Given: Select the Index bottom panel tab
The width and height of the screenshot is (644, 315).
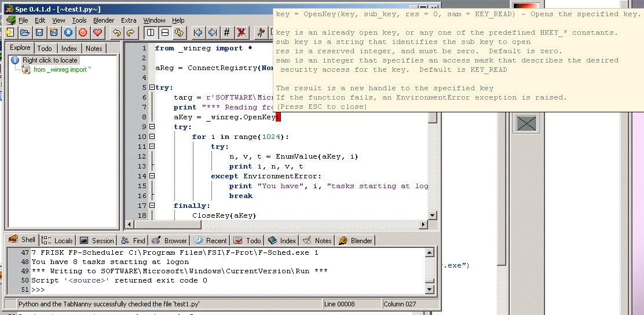Looking at the screenshot, I should click(x=282, y=241).
